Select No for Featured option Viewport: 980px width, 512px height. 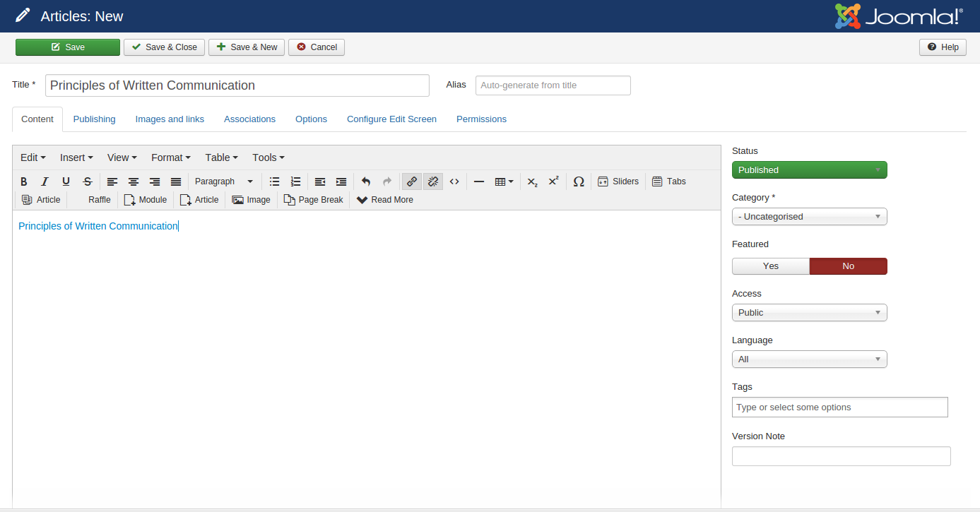click(x=848, y=266)
